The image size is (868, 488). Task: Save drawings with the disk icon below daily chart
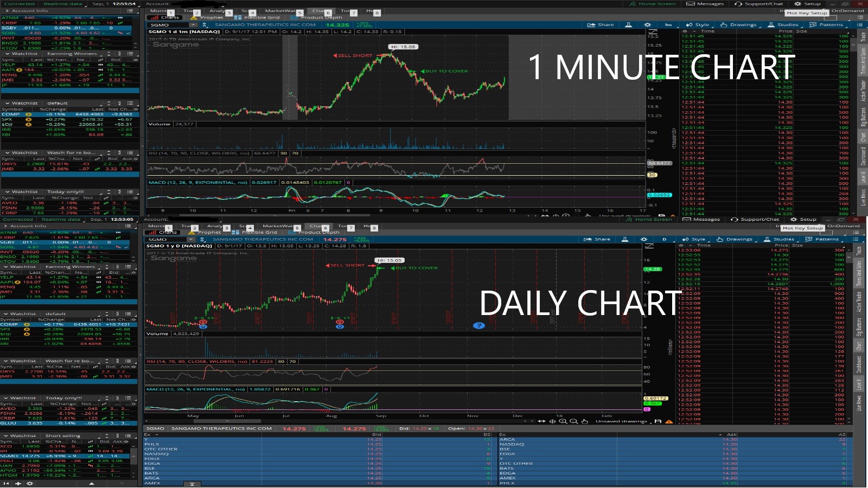(658, 421)
